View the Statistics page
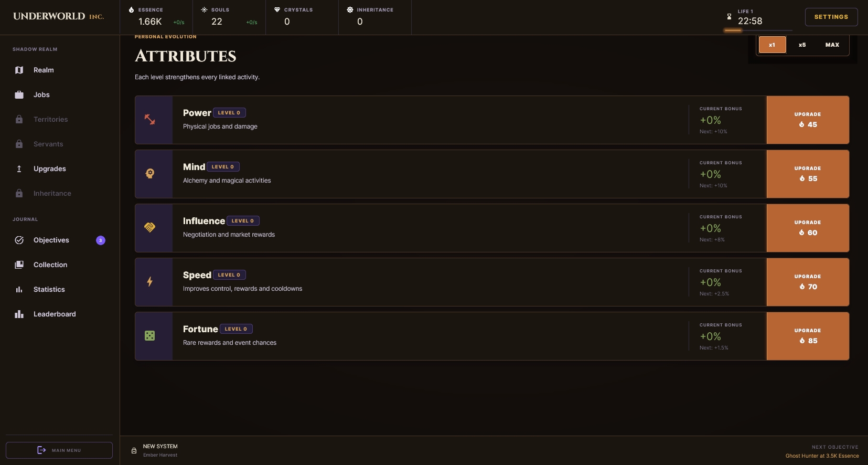 [59, 290]
